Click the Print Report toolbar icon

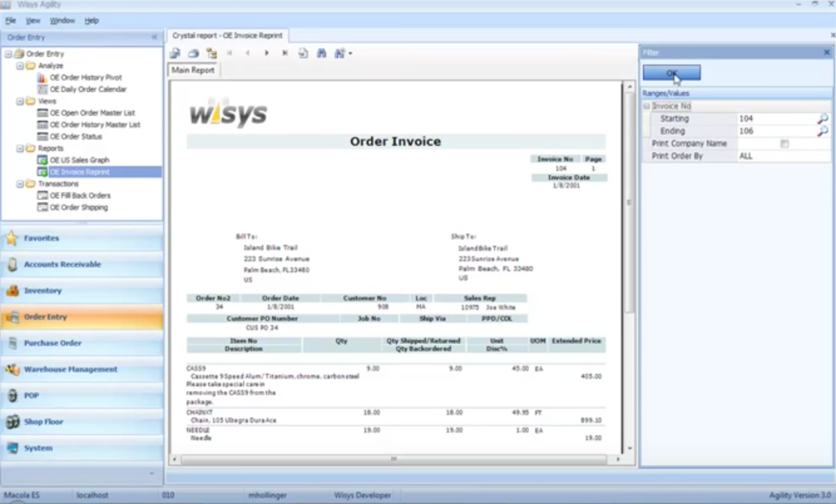(x=194, y=53)
